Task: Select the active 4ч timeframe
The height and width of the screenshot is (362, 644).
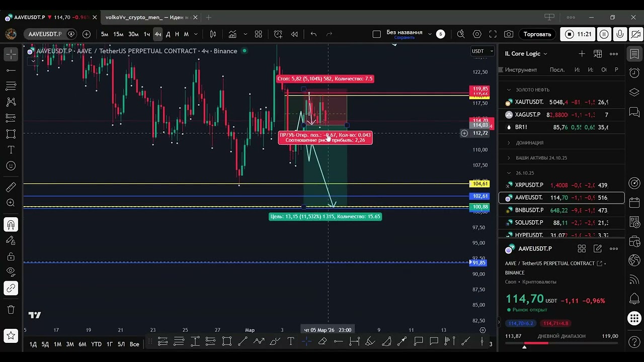Action: [x=158, y=34]
